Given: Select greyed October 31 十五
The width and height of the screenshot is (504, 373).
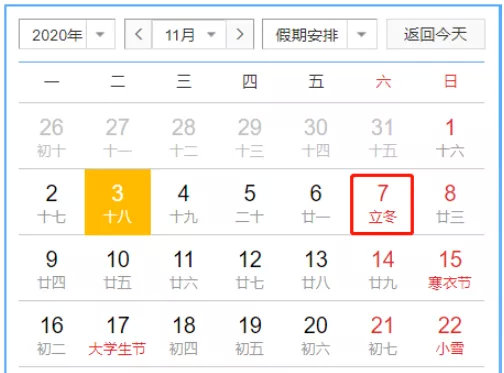Looking at the screenshot, I should pos(383,136).
